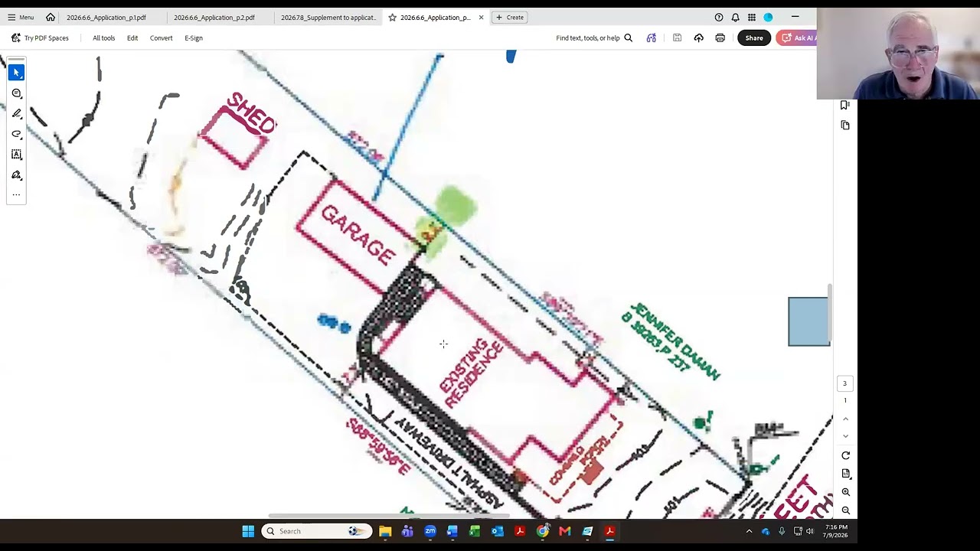Switch to 2026.6.6_Application_p1.pdf tab

coord(106,18)
